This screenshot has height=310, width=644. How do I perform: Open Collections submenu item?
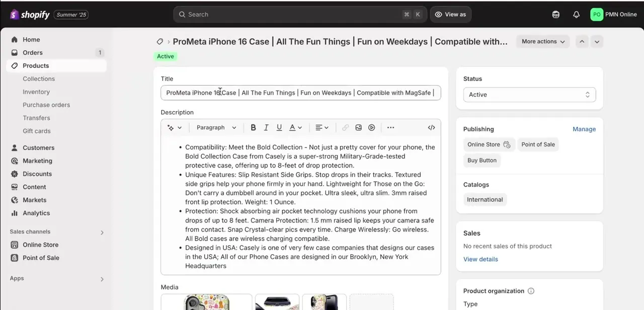pos(39,79)
